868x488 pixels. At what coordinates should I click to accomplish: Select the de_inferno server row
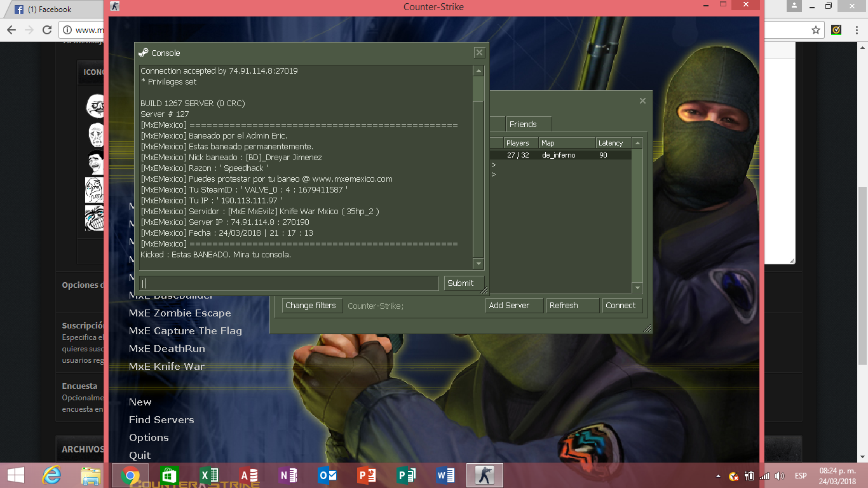[x=561, y=155]
